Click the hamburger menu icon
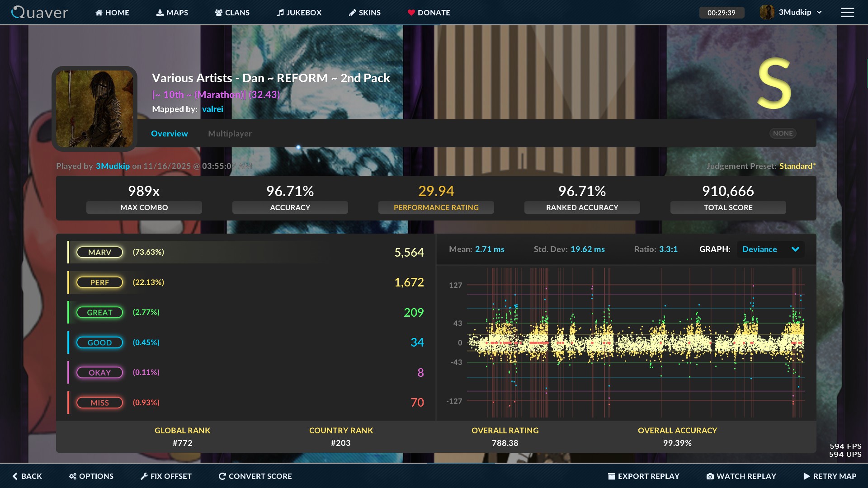This screenshot has width=868, height=488. coord(847,13)
